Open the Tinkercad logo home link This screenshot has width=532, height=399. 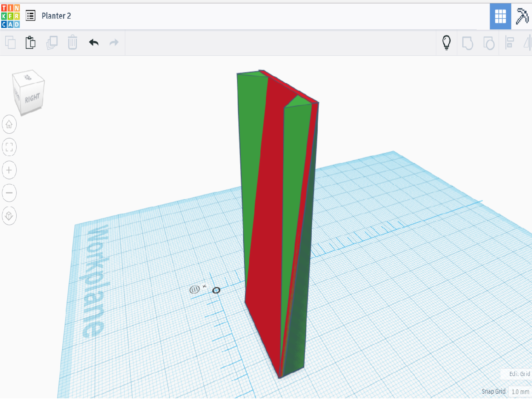[x=10, y=16]
